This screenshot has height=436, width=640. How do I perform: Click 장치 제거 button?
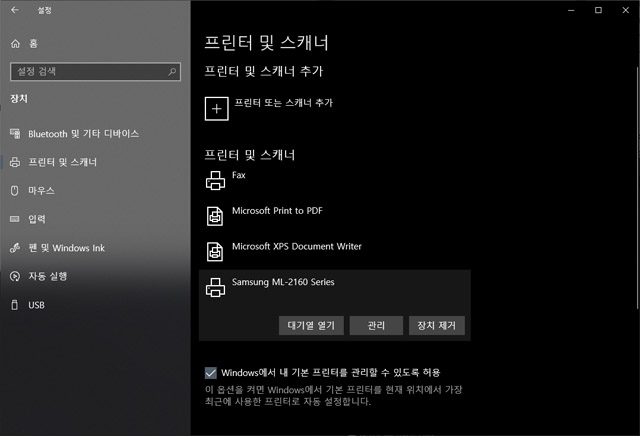click(437, 325)
